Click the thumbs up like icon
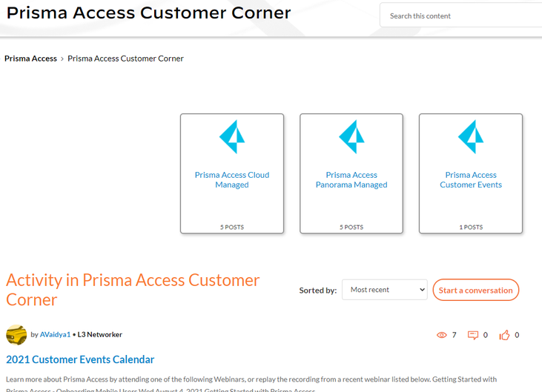This screenshot has width=542, height=392. tap(504, 335)
